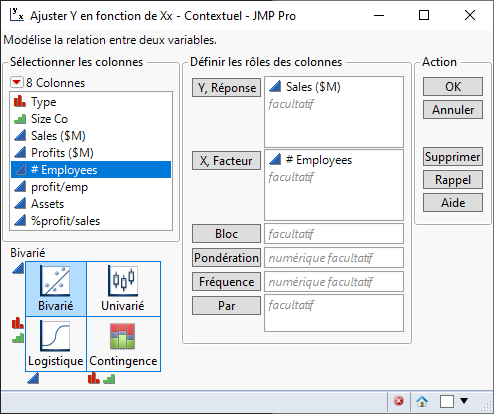The width and height of the screenshot is (494, 414).
Task: Click the ordinal icon beside Size Co
Action: [x=20, y=119]
